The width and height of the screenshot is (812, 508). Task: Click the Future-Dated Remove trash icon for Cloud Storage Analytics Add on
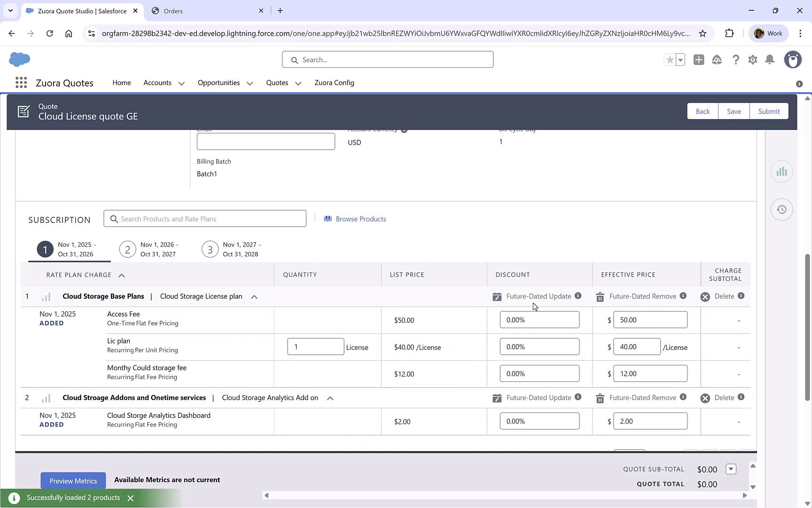pyautogui.click(x=600, y=397)
